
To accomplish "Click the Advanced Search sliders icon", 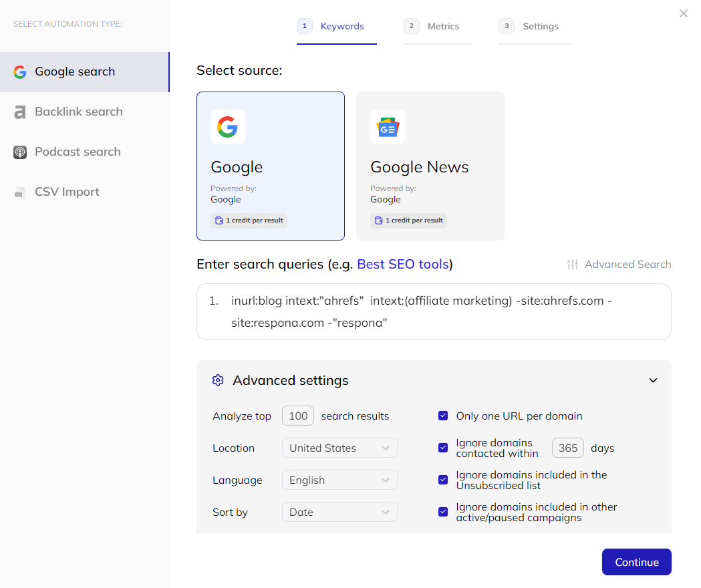I will [573, 265].
